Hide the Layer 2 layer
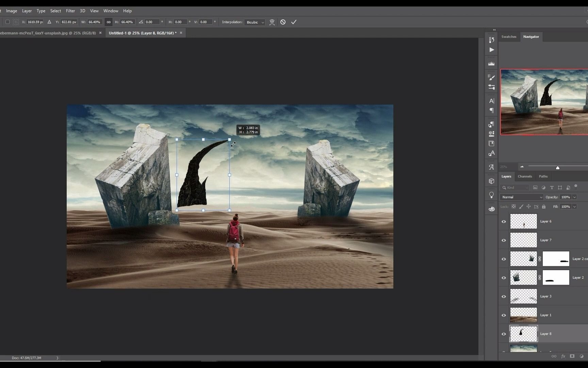The height and width of the screenshot is (368, 588). 504,278
